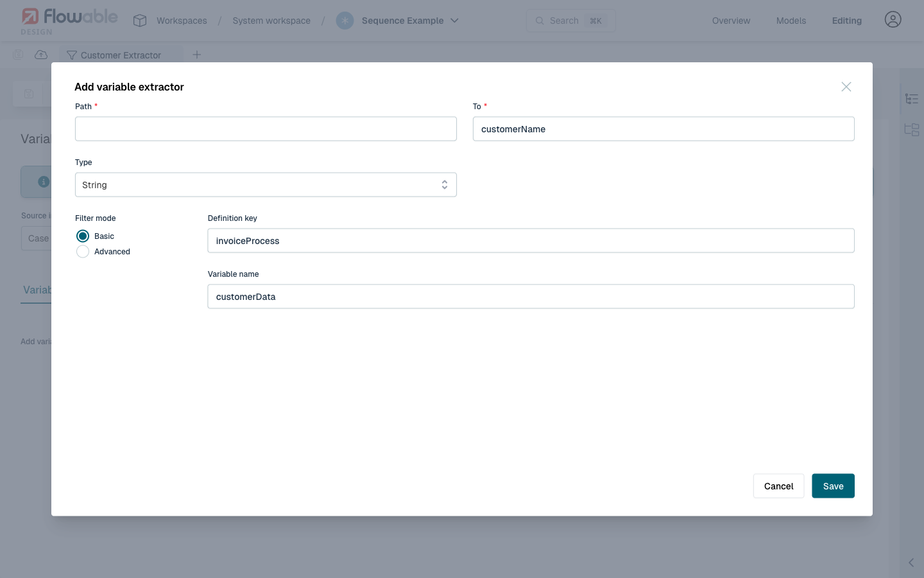Expand the Sequence Example model dropdown

pos(455,21)
